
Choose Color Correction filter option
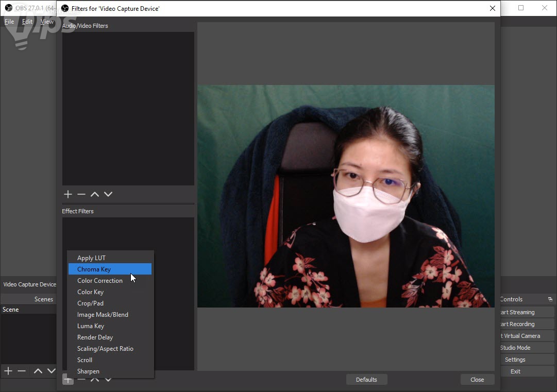pos(100,281)
